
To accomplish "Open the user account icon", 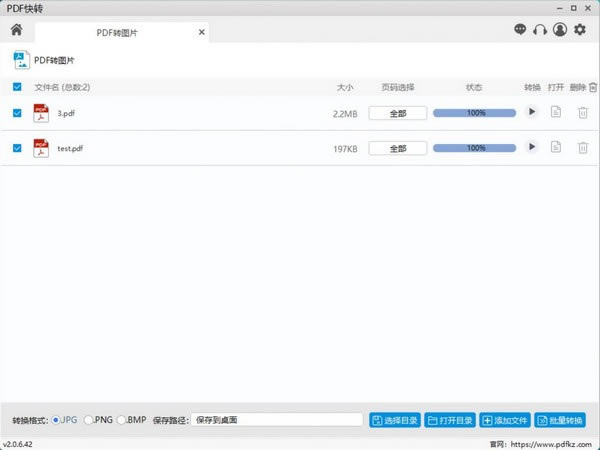I will 560,30.
